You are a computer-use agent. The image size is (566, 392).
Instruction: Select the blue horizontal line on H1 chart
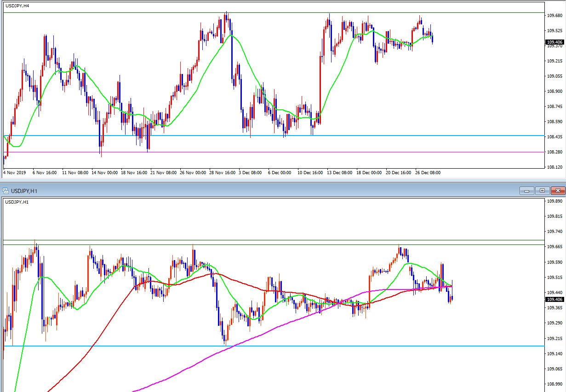[x=274, y=346]
